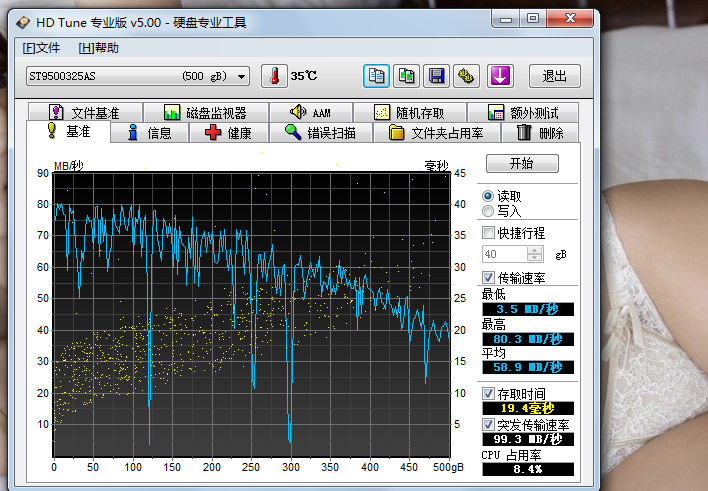The height and width of the screenshot is (491, 708).
Task: Uncheck the 传输速率 checkbox
Action: [488, 277]
